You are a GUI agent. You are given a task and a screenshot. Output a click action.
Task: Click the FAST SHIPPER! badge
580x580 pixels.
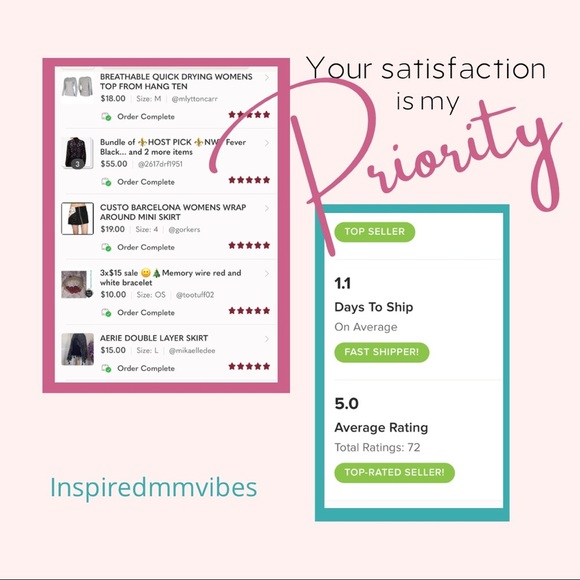pyautogui.click(x=382, y=352)
